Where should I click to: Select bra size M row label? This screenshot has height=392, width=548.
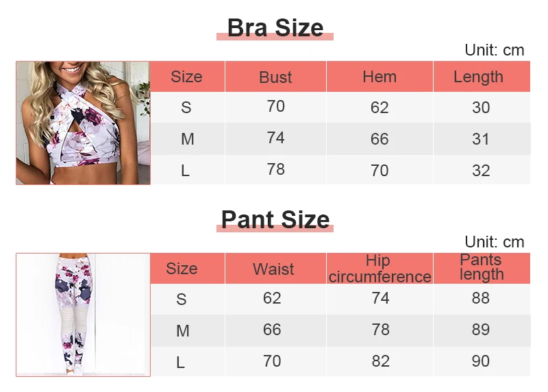pyautogui.click(x=187, y=139)
